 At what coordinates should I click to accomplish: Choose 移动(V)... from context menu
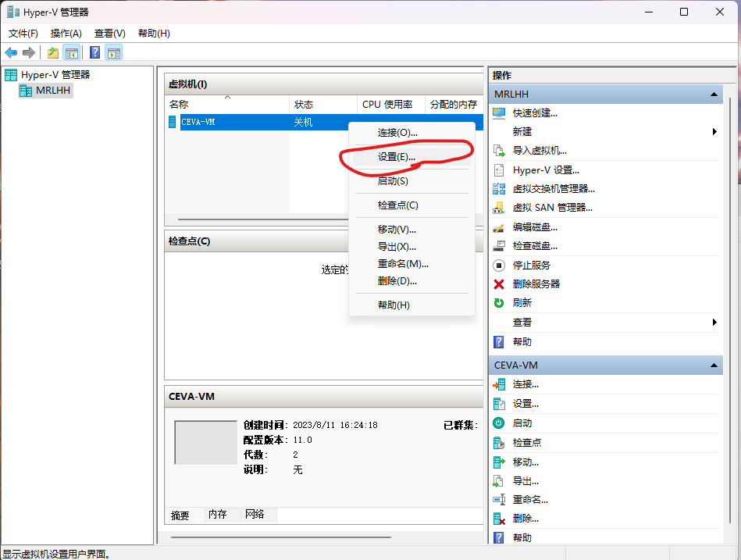point(411,229)
